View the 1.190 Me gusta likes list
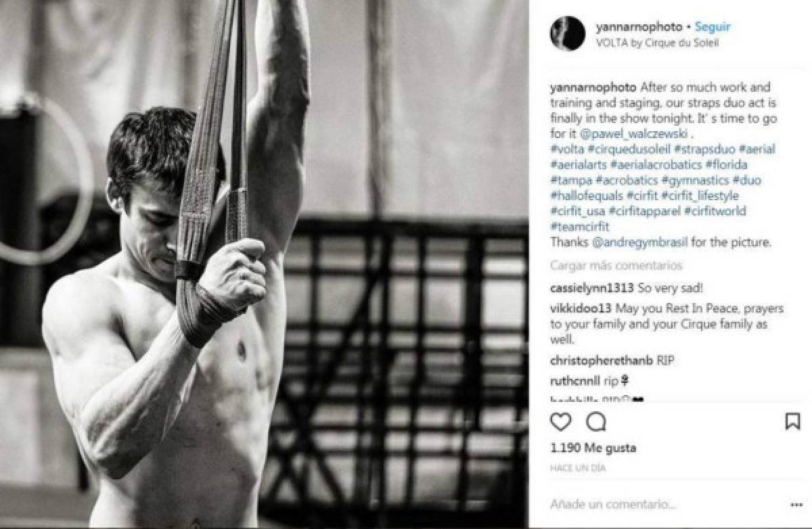 593,448
